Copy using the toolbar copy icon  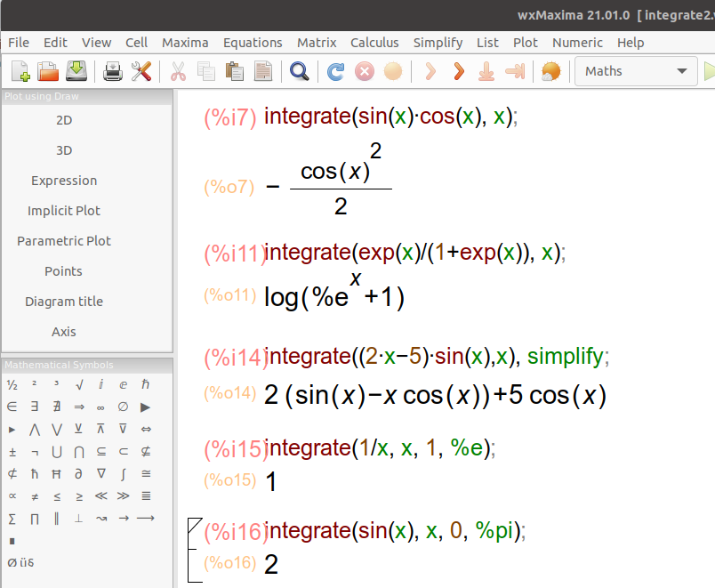click(x=206, y=73)
